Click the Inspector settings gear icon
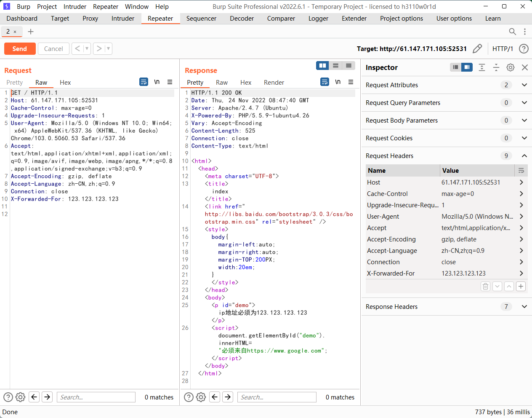The height and width of the screenshot is (418, 532). point(510,67)
